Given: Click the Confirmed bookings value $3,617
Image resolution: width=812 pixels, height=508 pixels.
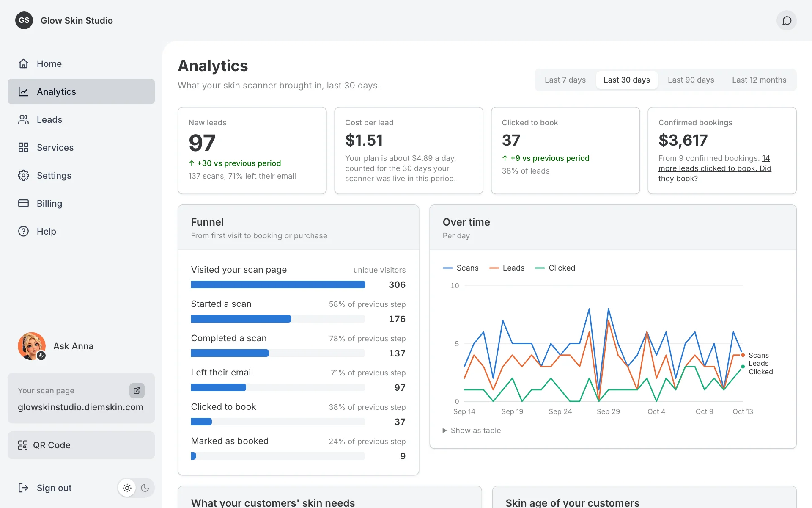Looking at the screenshot, I should click(x=683, y=140).
